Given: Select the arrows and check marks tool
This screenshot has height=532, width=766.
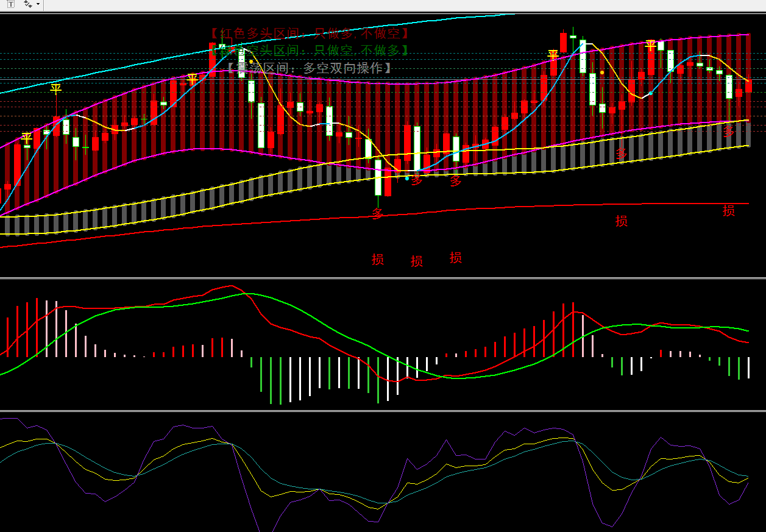Looking at the screenshot, I should pyautogui.click(x=28, y=4).
